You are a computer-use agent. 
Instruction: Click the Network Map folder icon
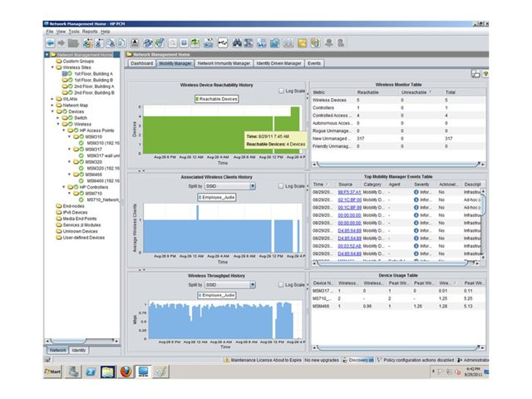pyautogui.click(x=57, y=106)
